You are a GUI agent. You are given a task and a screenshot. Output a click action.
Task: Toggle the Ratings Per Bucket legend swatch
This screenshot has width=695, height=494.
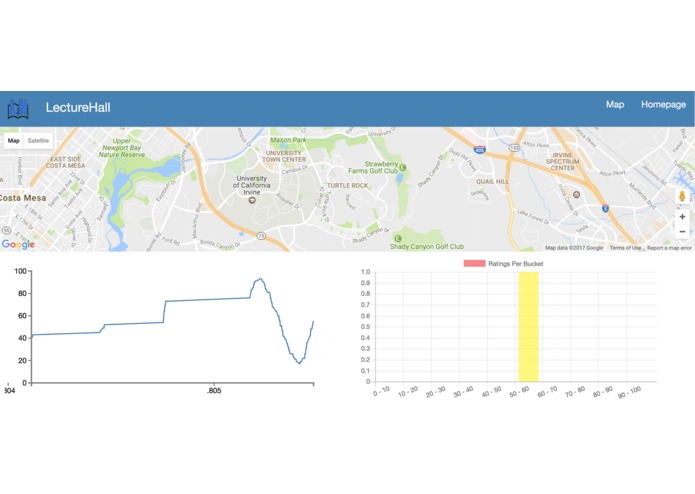474,264
